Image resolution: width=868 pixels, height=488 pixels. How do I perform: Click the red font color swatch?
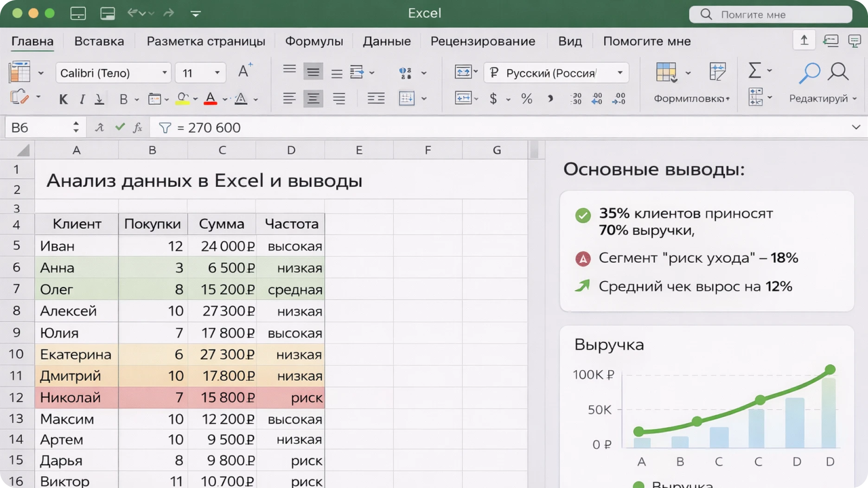(x=211, y=99)
